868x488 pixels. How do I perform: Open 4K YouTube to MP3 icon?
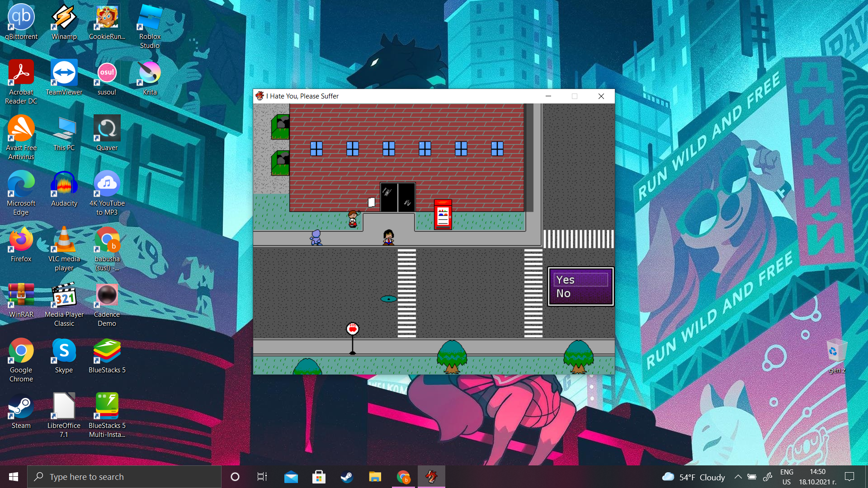[107, 193]
